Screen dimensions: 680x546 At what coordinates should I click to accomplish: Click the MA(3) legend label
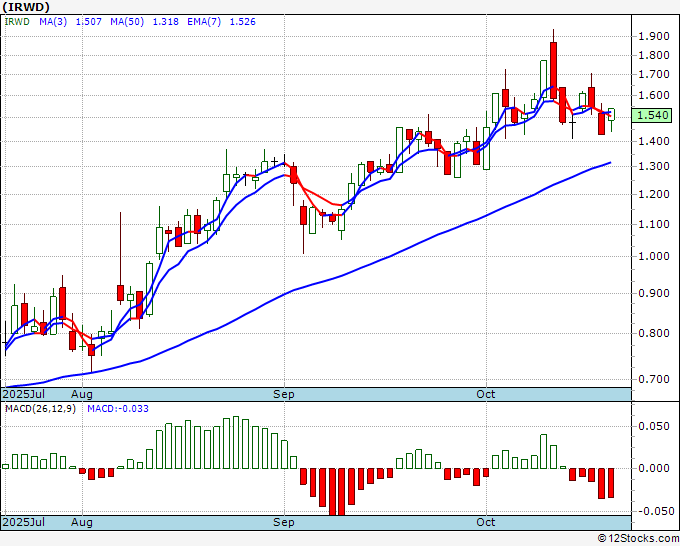click(x=53, y=22)
